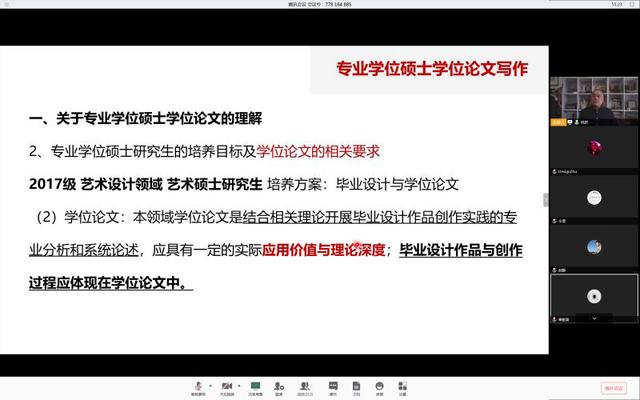Open camera options arrow next to video
The image size is (640, 400).
238,385
